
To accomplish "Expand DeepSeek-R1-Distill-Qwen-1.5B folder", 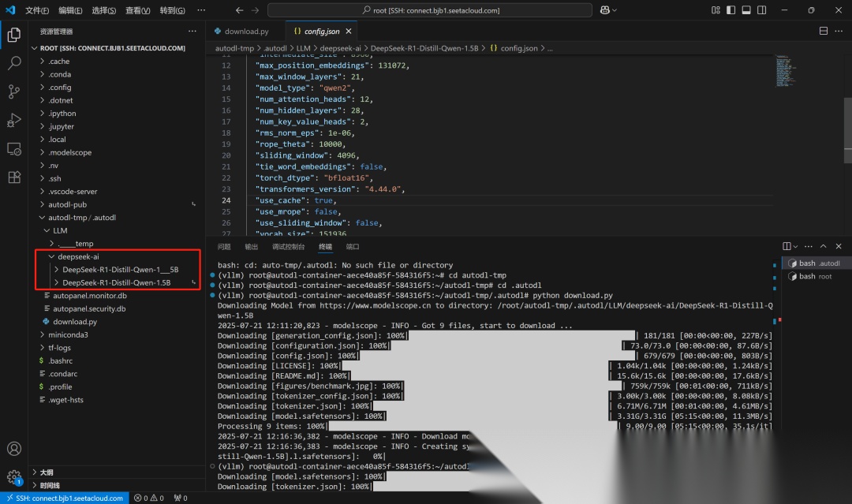I will tap(117, 283).
